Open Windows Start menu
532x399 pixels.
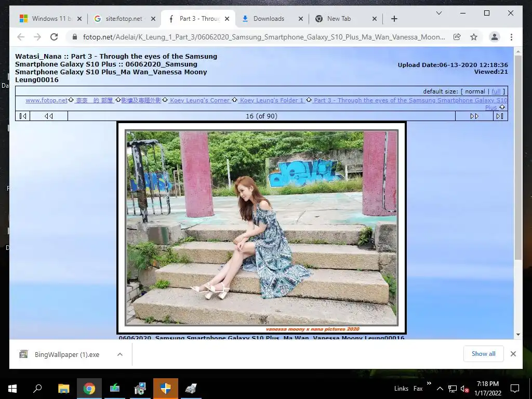(x=12, y=389)
